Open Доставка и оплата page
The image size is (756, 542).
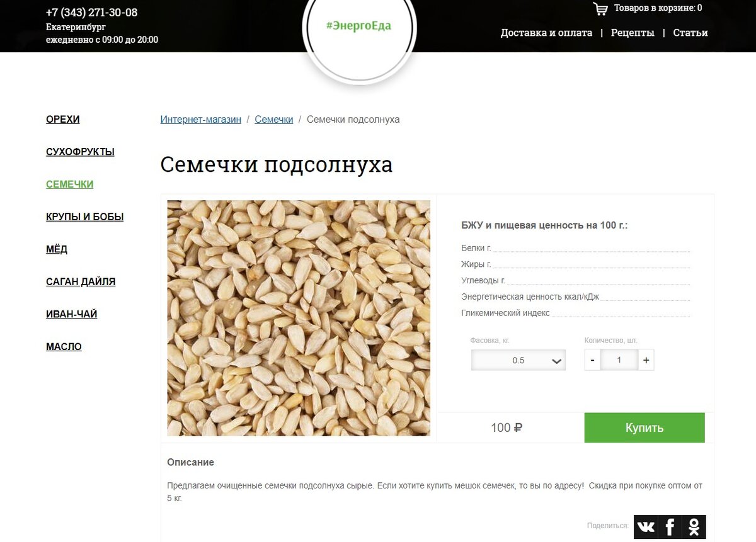[546, 33]
